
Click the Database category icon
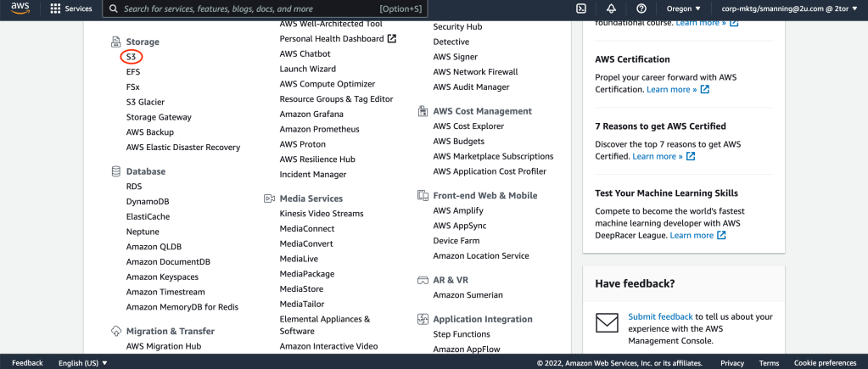[116, 171]
